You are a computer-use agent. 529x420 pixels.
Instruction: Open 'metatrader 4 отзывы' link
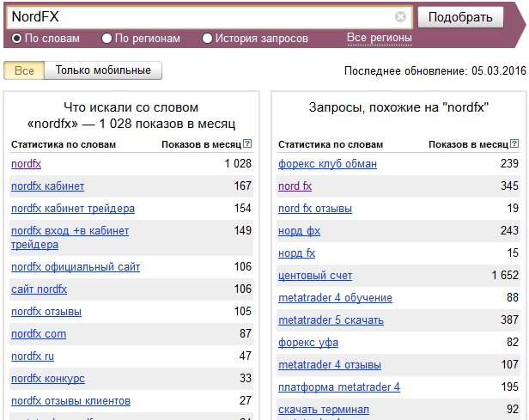[330, 365]
